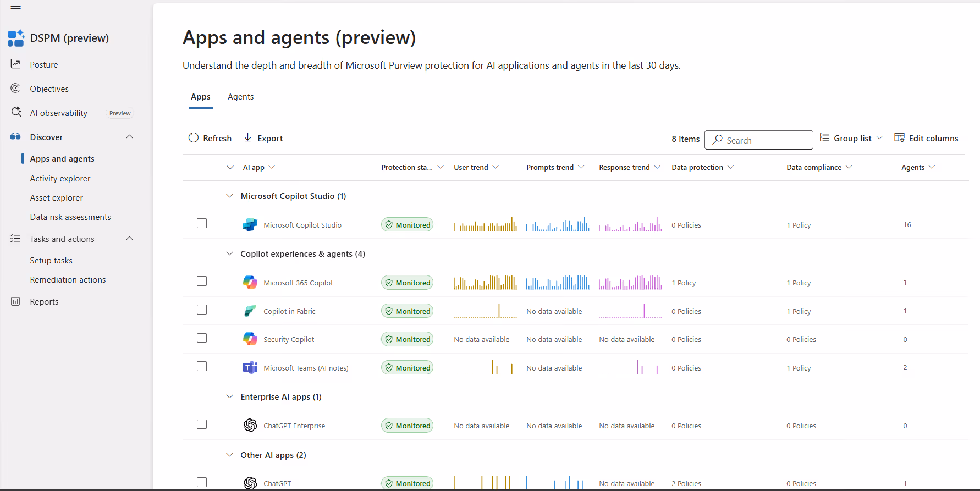Open the Data protection column dropdown

tap(730, 167)
